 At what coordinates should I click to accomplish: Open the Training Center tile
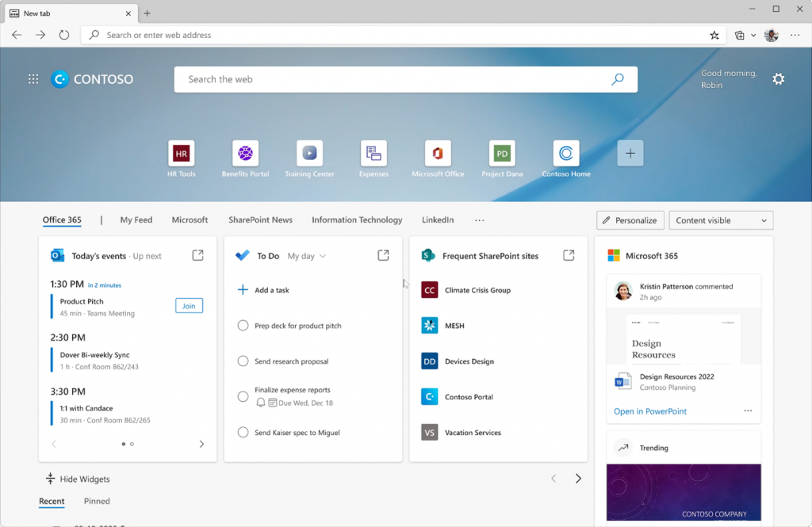coord(309,153)
